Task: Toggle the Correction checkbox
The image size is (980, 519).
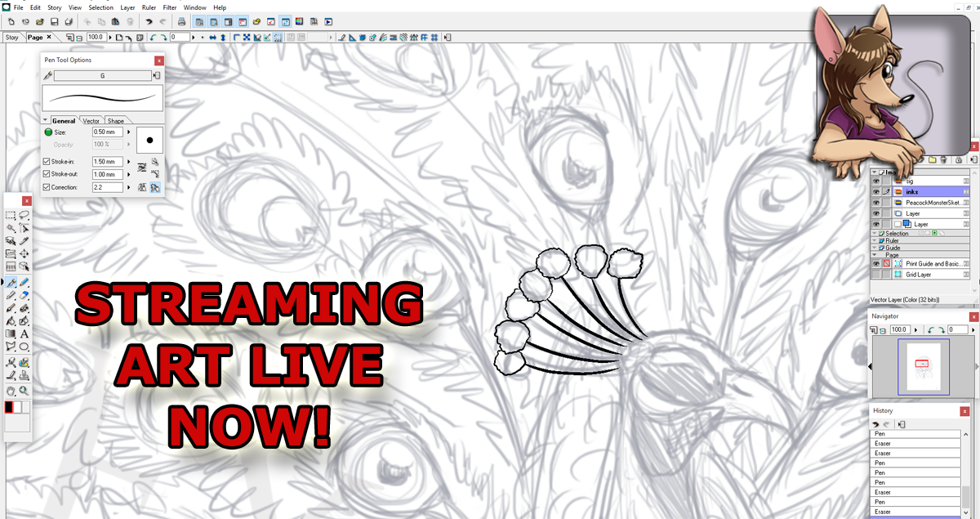Action: click(x=47, y=187)
